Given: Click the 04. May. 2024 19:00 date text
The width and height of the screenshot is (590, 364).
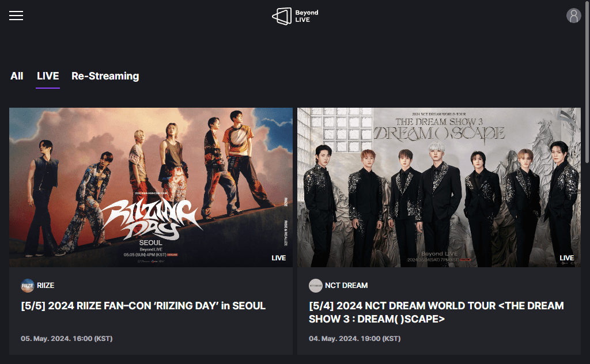Looking at the screenshot, I should (x=354, y=339).
